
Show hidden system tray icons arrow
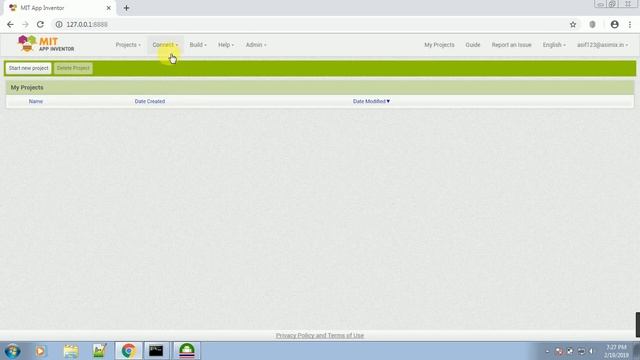(547, 351)
